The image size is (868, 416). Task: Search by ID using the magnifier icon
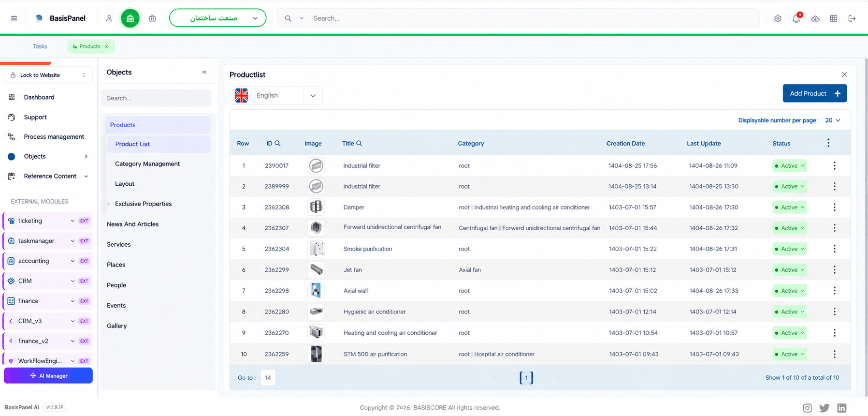277,143
